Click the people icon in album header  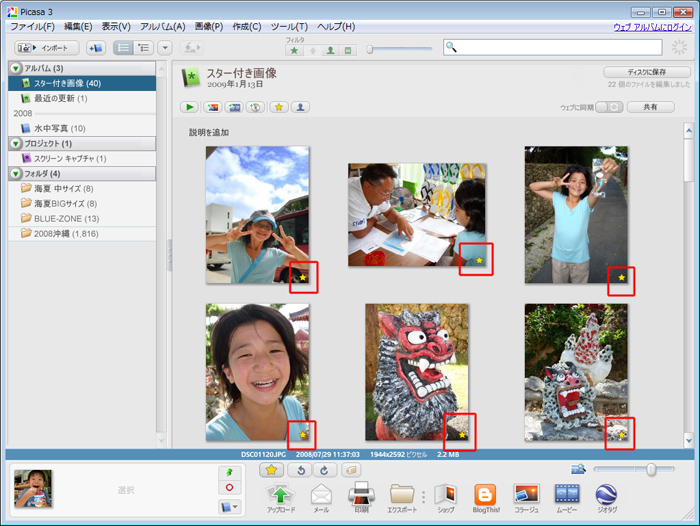click(300, 107)
